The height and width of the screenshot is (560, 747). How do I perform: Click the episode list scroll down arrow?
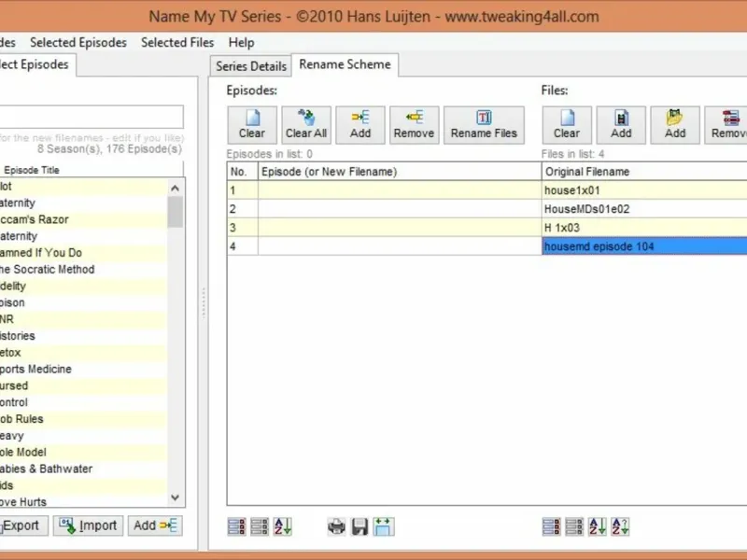(x=175, y=497)
